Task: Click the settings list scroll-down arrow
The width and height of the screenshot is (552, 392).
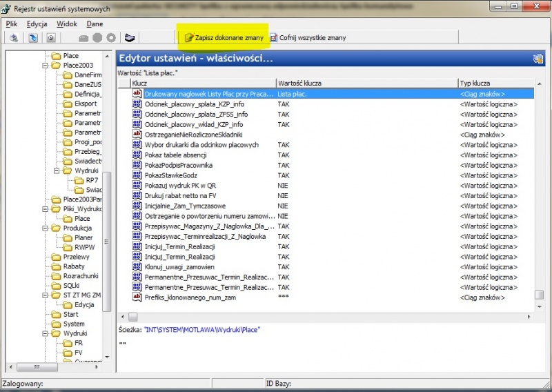Action: [x=540, y=307]
